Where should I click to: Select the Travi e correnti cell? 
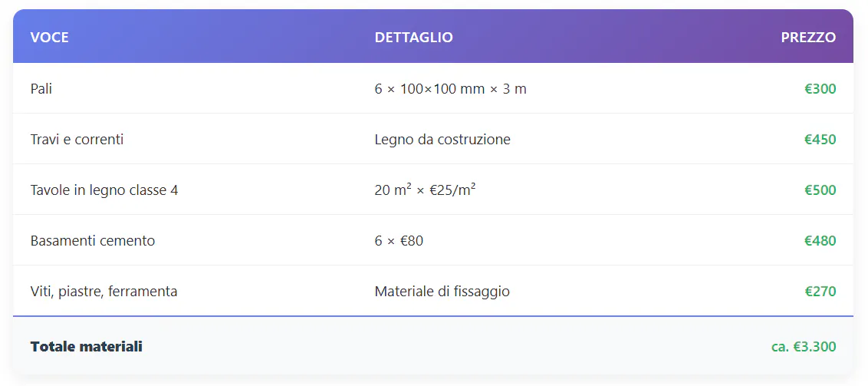[77, 140]
